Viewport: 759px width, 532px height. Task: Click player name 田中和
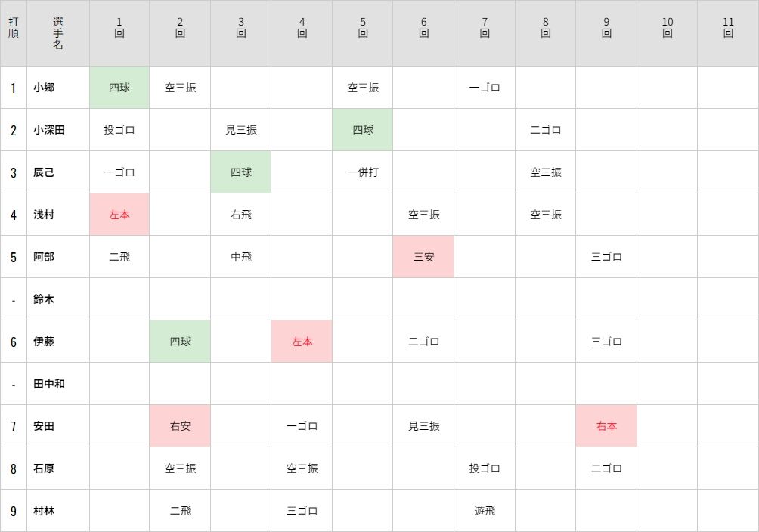49,384
